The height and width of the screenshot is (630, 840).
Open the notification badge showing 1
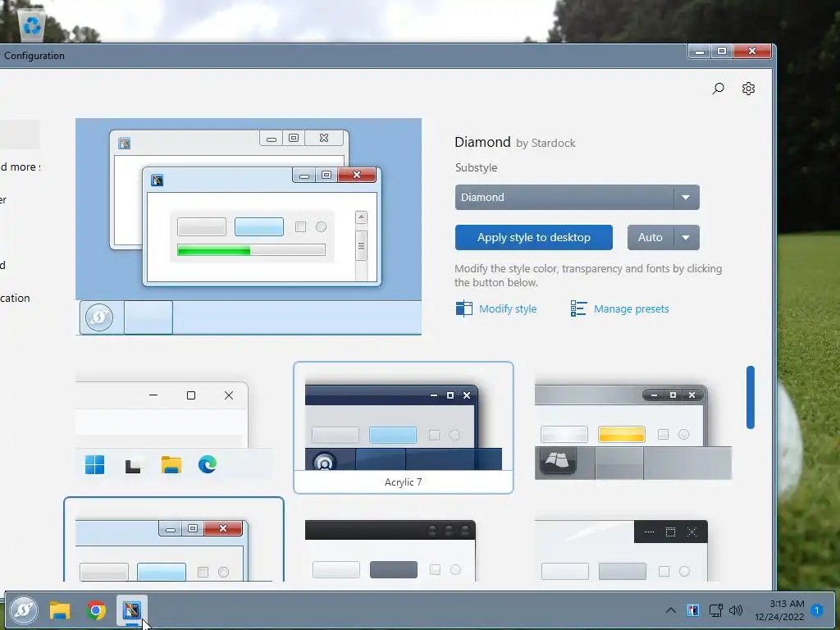point(816,610)
